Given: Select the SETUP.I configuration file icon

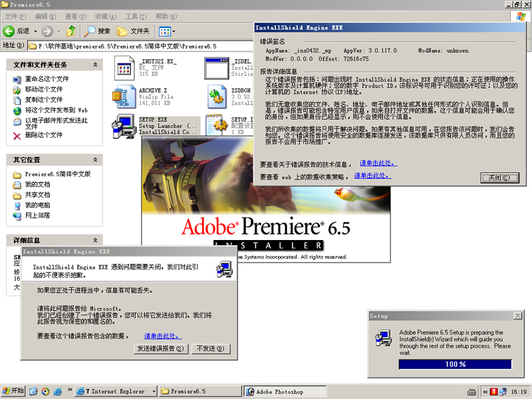Looking at the screenshot, I should (x=217, y=126).
